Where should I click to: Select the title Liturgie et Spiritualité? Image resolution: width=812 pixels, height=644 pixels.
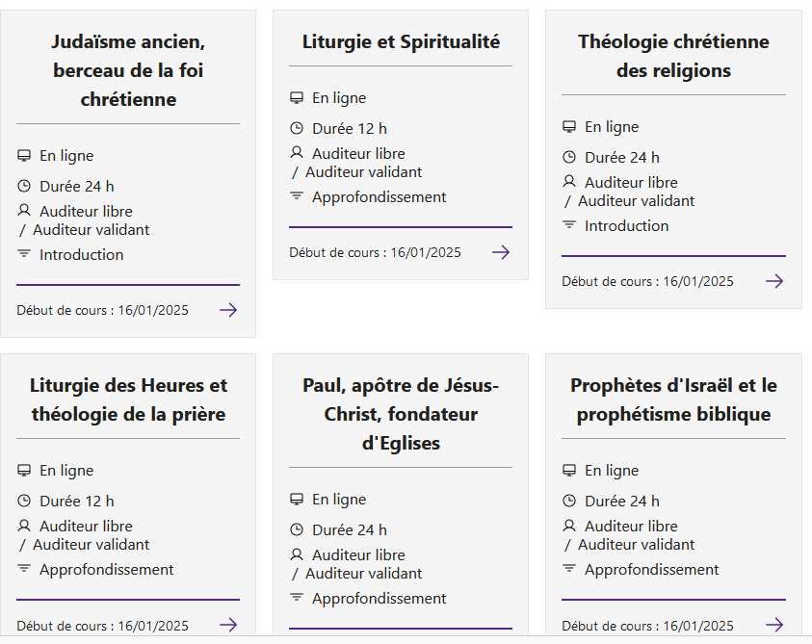[x=400, y=41]
